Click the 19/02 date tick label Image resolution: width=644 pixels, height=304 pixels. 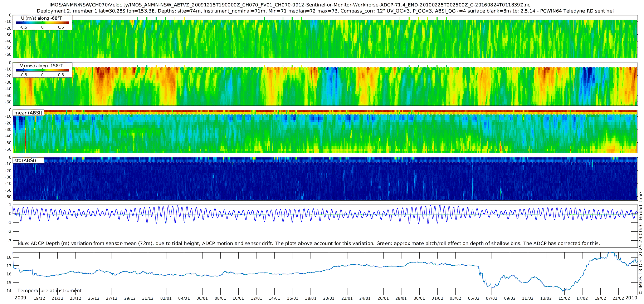600,298
